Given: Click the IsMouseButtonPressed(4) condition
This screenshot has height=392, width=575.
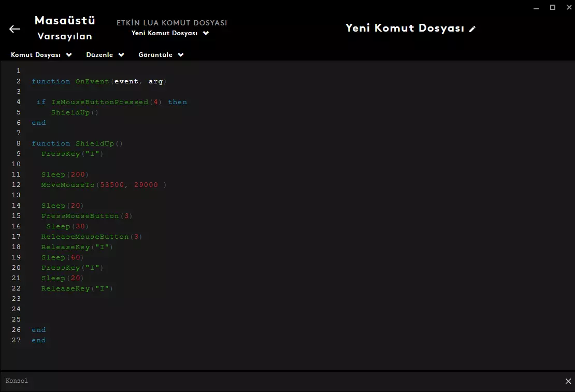Looking at the screenshot, I should pos(106,102).
